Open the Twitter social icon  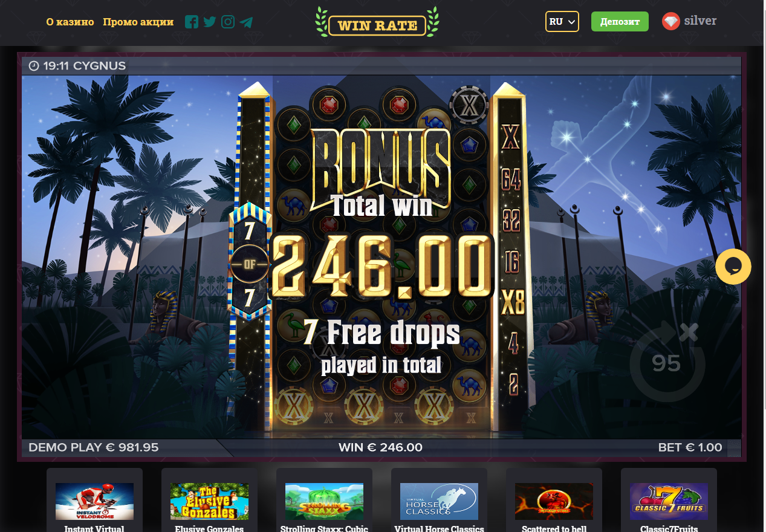click(210, 22)
